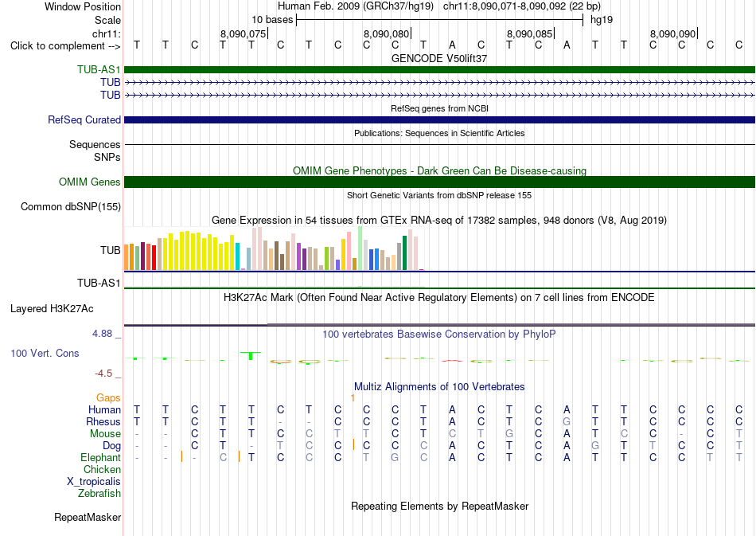Select the Elephant alignment row label
The width and height of the screenshot is (756, 536).
(x=101, y=457)
